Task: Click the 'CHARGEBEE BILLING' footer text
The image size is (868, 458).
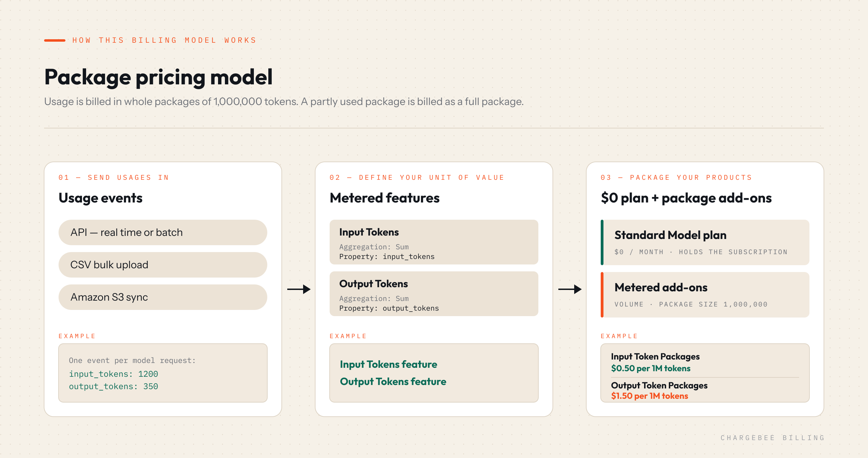Action: pyautogui.click(x=773, y=438)
